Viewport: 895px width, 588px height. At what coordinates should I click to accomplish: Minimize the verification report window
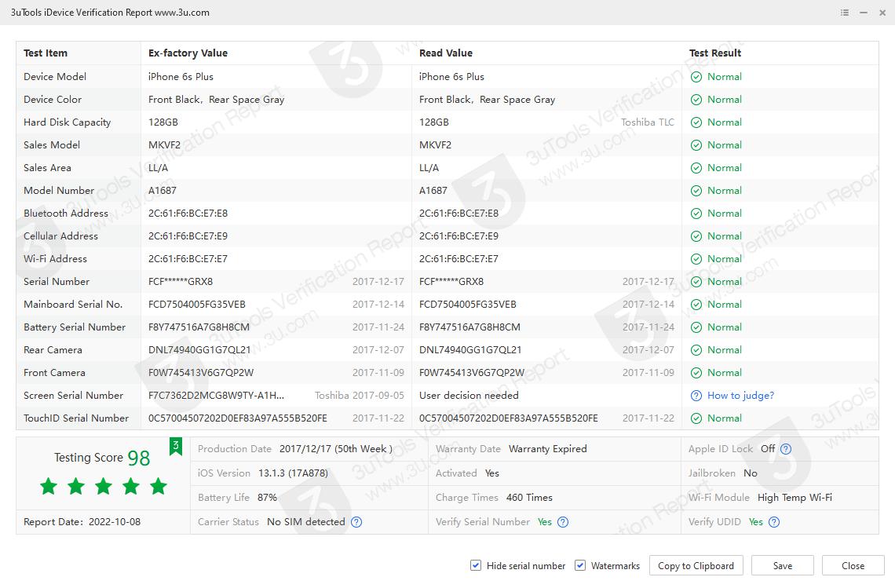pos(864,13)
